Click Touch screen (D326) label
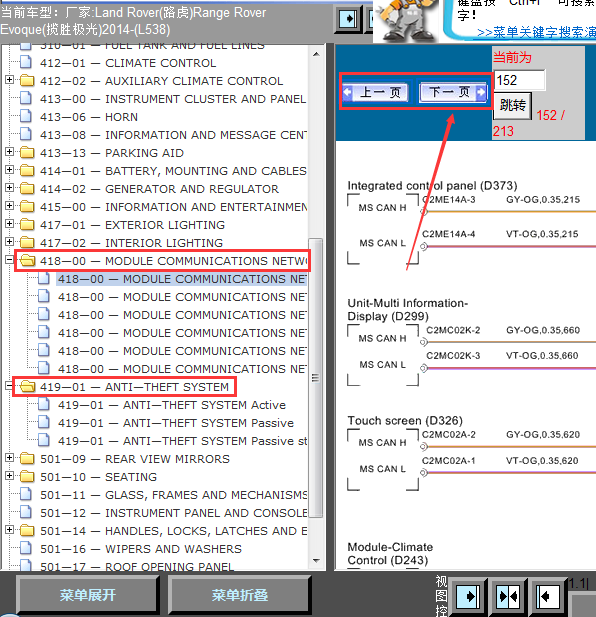Viewport: 596px width, 617px height. pos(405,420)
